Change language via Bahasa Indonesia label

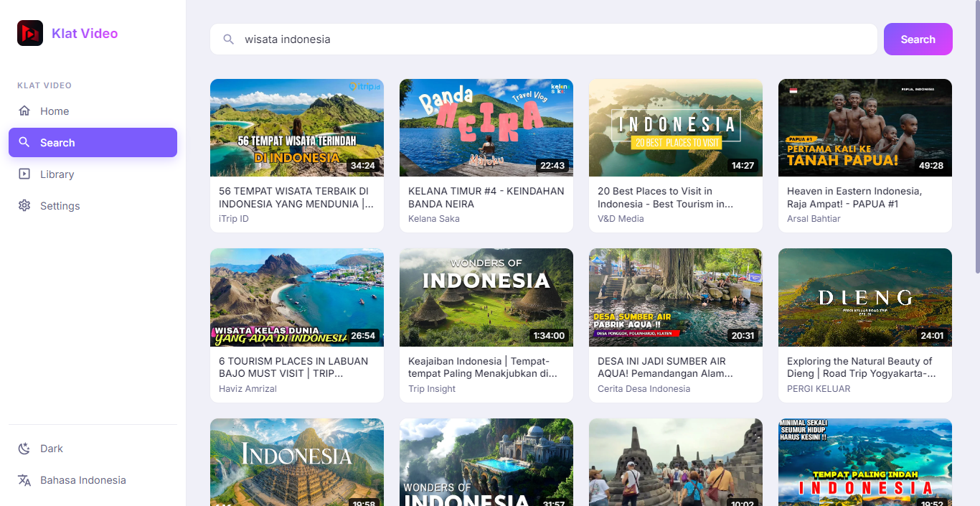(83, 480)
